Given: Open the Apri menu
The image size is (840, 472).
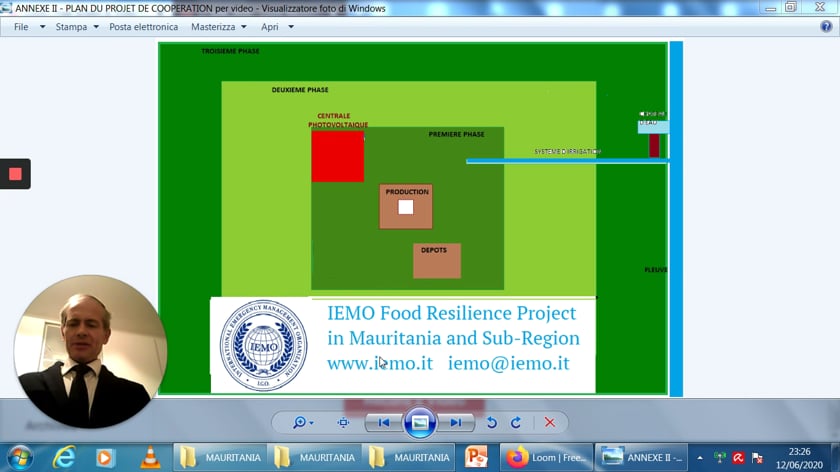Looking at the screenshot, I should [269, 27].
